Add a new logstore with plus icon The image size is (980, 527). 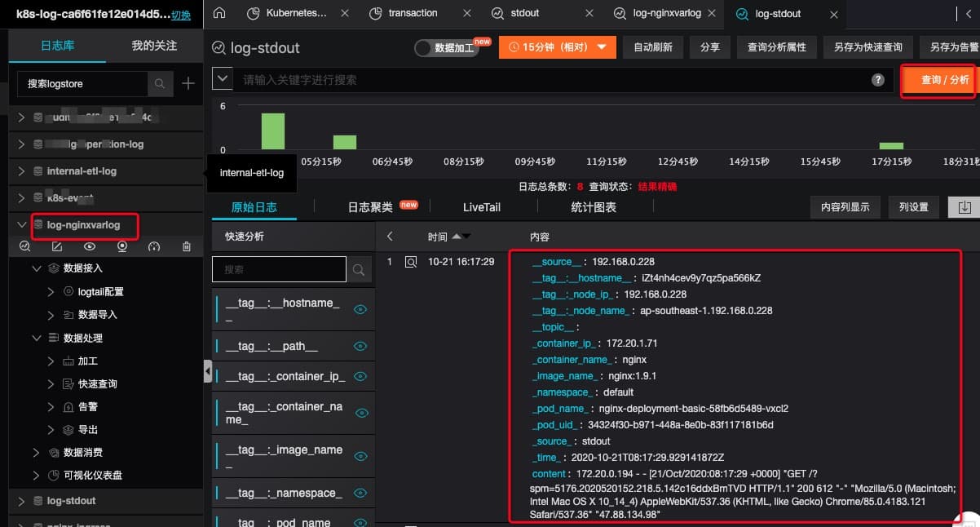pos(188,83)
